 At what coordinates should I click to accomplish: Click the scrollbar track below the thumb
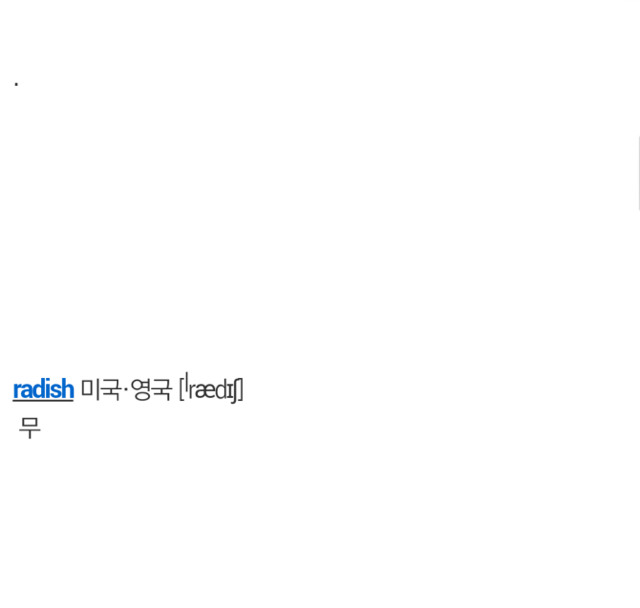(x=638, y=408)
